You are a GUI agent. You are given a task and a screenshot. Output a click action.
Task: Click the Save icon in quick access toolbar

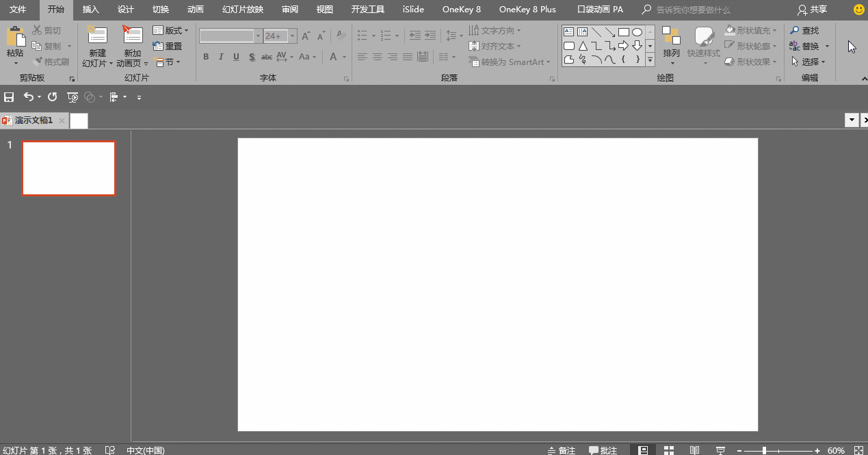point(10,97)
